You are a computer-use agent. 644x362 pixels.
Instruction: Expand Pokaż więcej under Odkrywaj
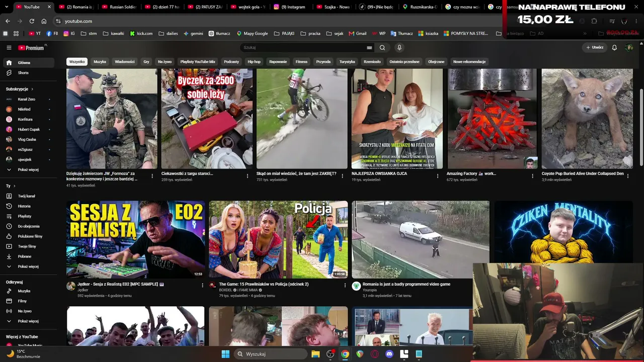28,321
